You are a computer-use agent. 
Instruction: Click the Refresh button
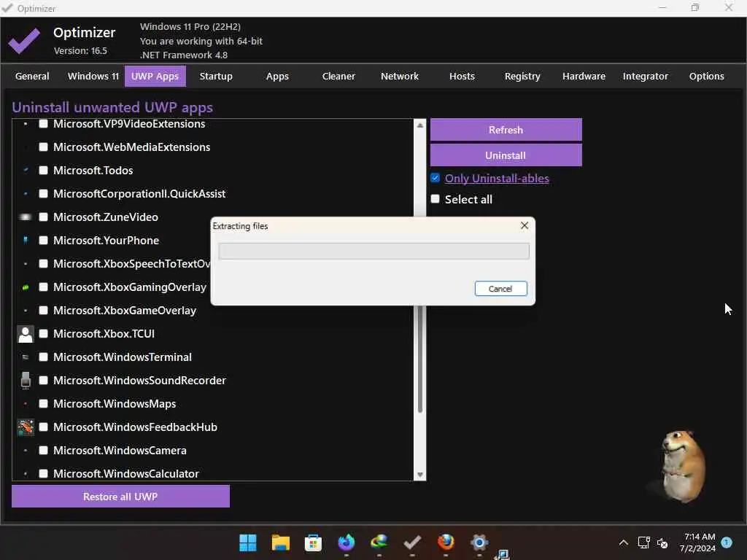click(506, 130)
